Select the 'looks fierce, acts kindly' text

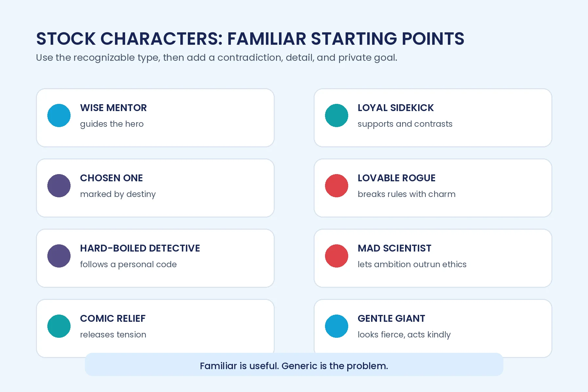point(404,335)
